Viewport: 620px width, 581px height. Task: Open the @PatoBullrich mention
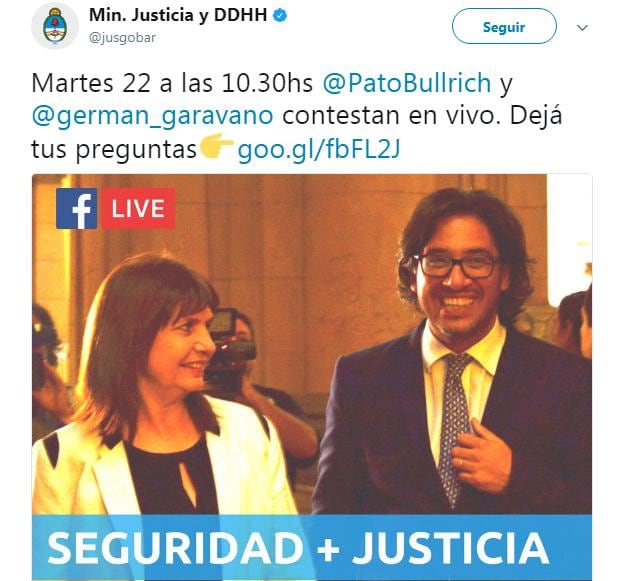coord(407,83)
